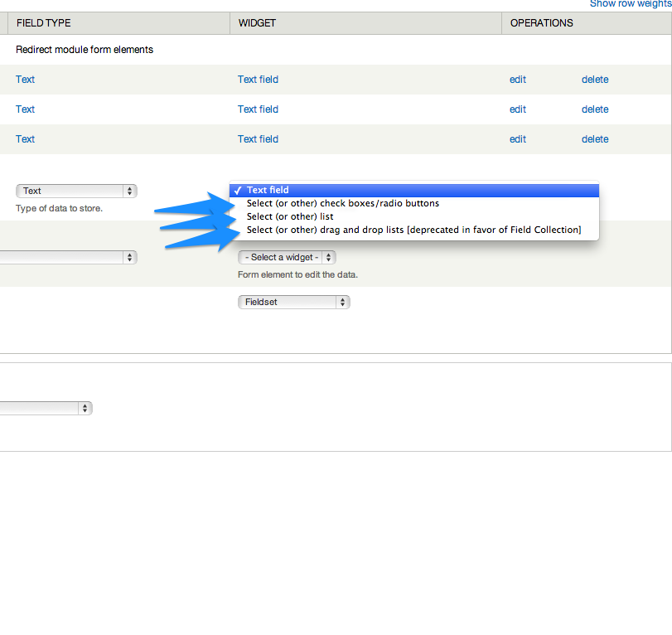Click the "Redirect module form elements" row label
The image size is (672, 635).
[x=83, y=49]
